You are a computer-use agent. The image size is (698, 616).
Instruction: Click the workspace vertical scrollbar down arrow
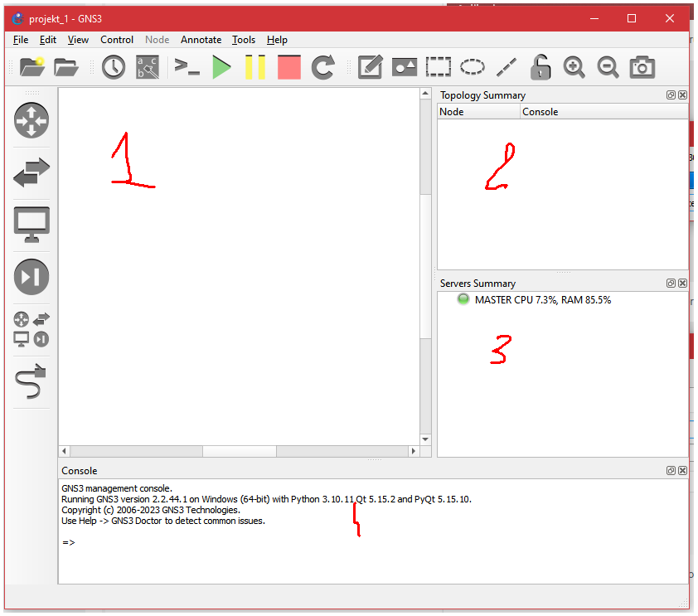(x=426, y=439)
